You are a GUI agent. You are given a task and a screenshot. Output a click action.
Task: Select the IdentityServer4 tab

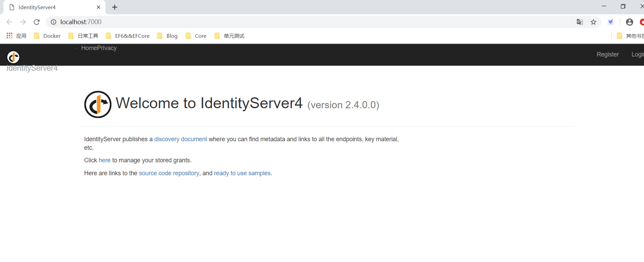click(x=54, y=7)
